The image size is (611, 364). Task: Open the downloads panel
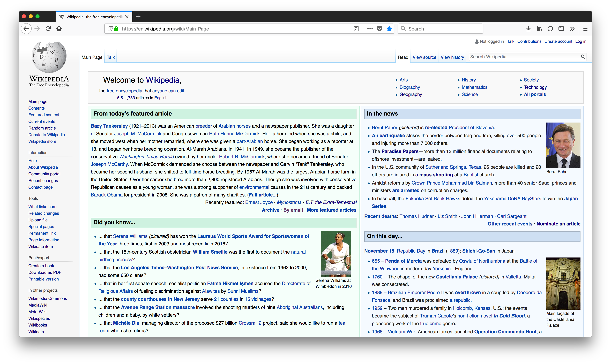pos(528,29)
